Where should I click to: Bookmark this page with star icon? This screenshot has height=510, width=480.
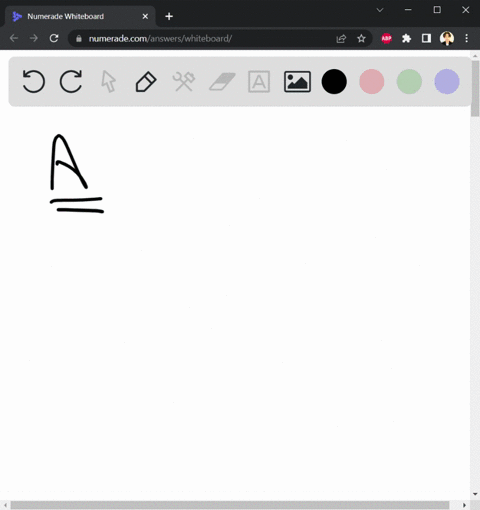361,39
